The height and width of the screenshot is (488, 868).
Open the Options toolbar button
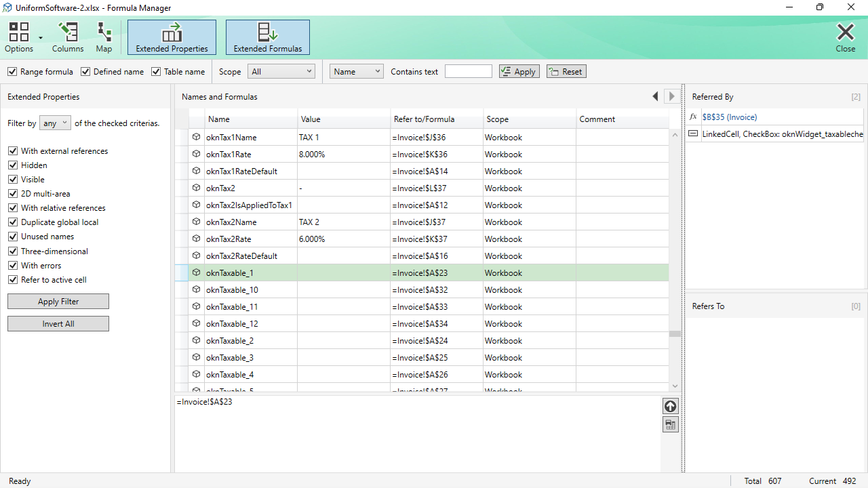pos(19,37)
